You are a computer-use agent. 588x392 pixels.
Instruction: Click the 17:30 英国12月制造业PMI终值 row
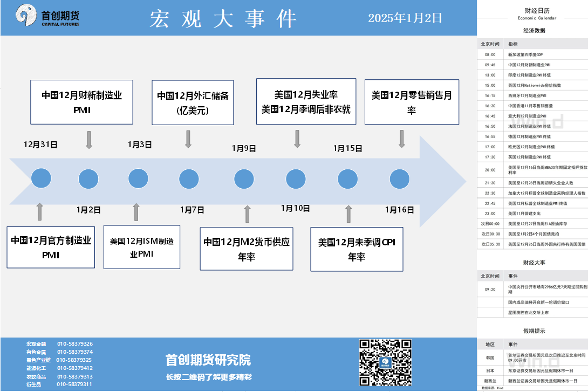532,157
